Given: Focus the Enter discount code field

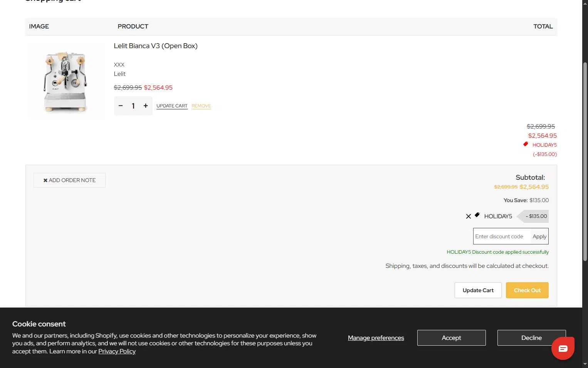Looking at the screenshot, I should [502, 236].
